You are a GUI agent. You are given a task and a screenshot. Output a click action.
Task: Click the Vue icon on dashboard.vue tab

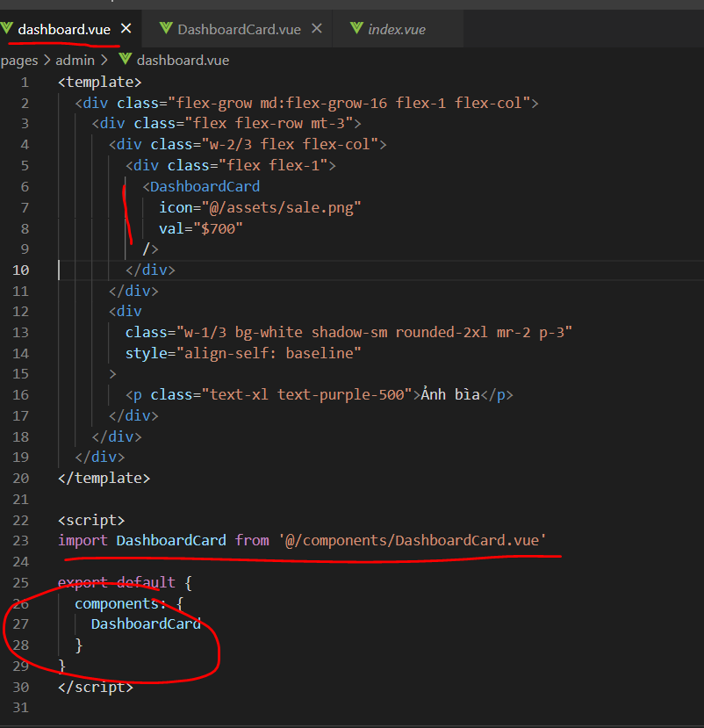(6, 29)
